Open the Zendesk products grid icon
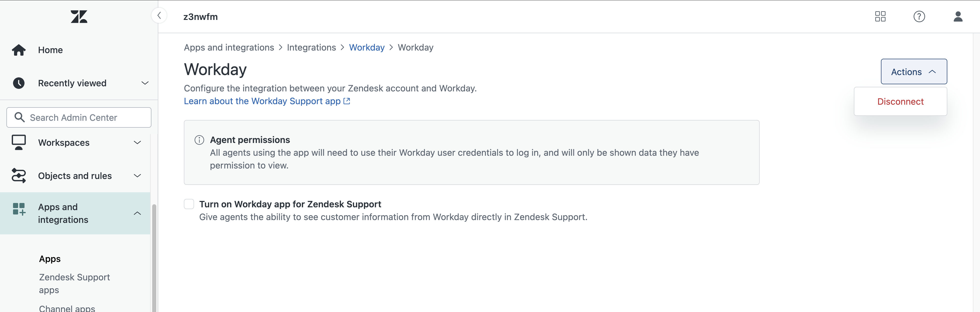The image size is (980, 312). pyautogui.click(x=880, y=16)
